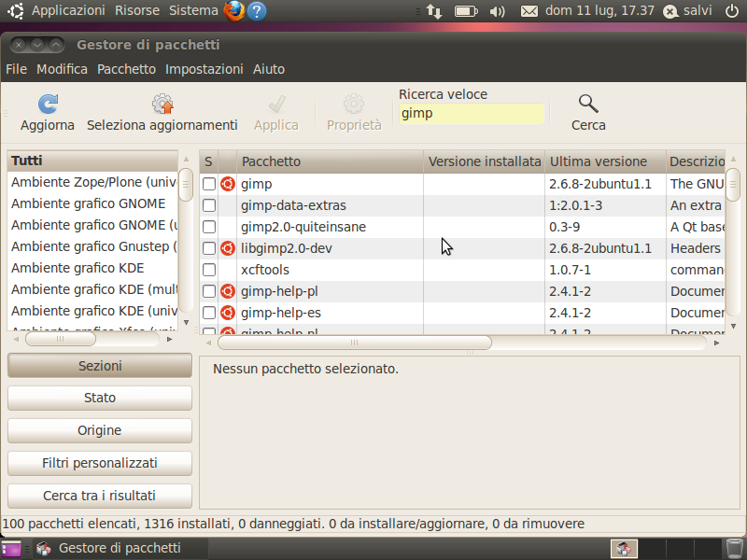Click the Ubuntu support icon beside gimp-help-pl
Screen dimensions: 747x560
pos(228,291)
